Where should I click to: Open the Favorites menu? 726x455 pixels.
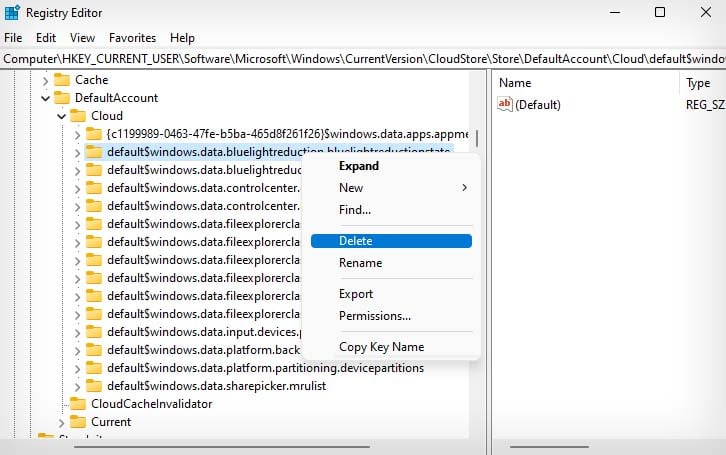132,38
